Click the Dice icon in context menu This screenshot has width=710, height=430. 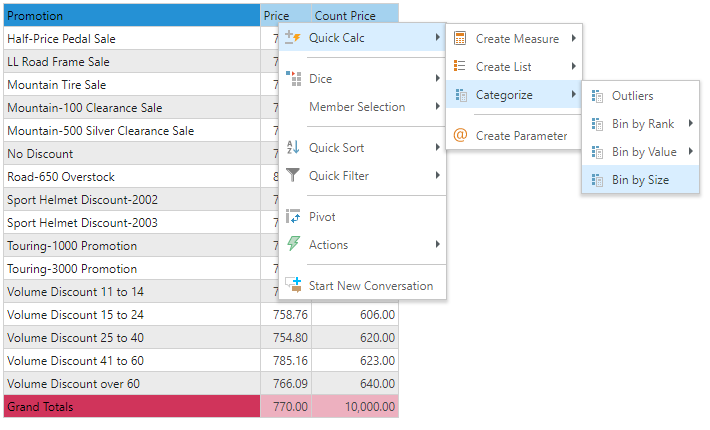click(293, 79)
